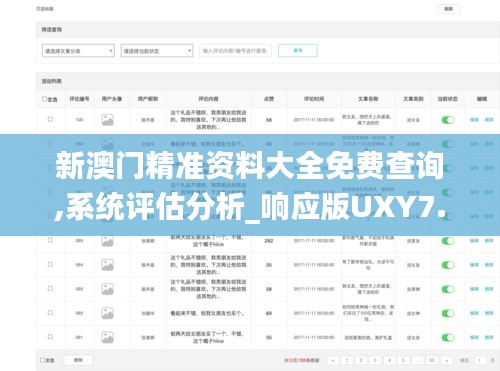Toggle status switch for comment 091
The height and width of the screenshot is (371, 500).
(448, 337)
